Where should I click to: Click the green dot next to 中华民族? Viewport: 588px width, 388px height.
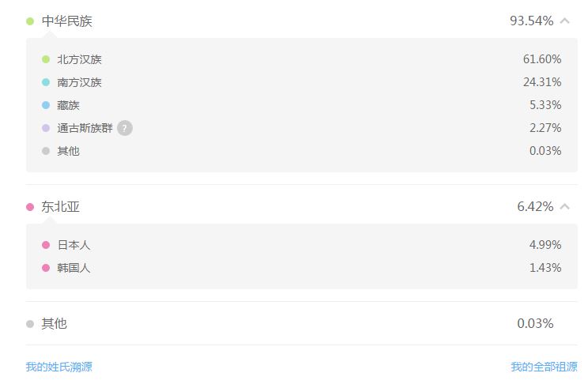click(x=30, y=21)
